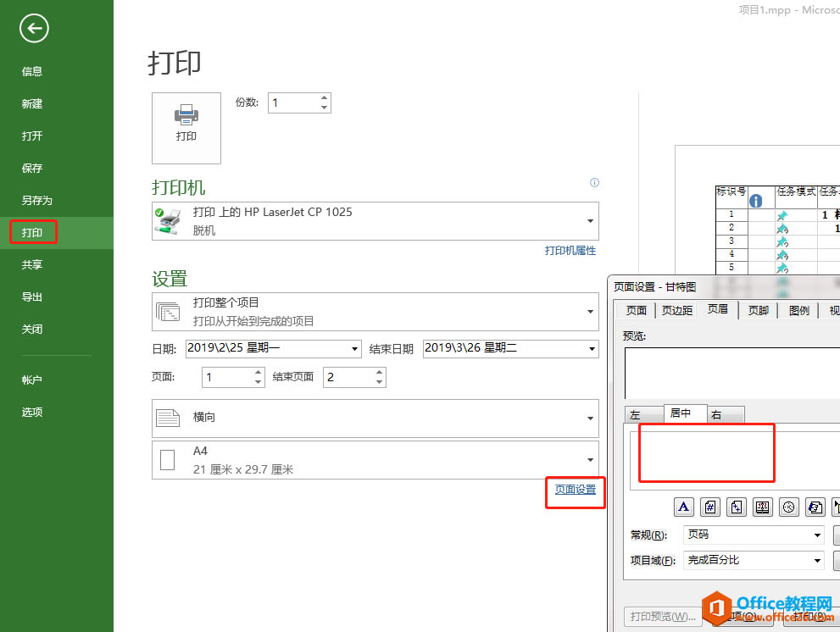Open the printer info icon

(x=594, y=183)
